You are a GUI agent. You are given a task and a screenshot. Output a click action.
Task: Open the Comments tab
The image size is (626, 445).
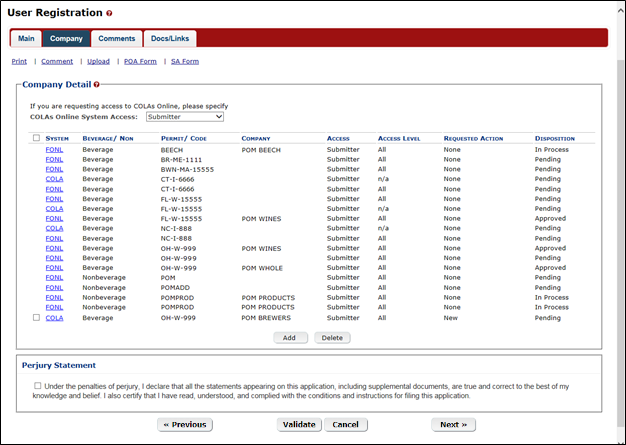[x=116, y=39]
